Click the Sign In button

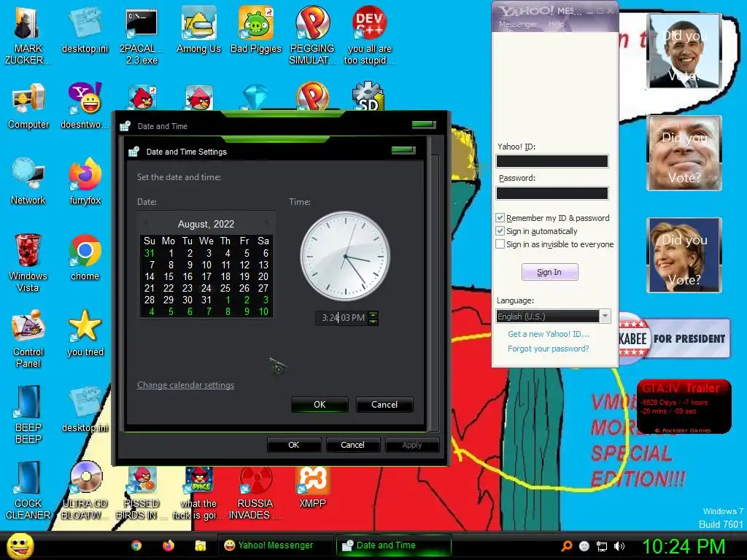pyautogui.click(x=550, y=272)
